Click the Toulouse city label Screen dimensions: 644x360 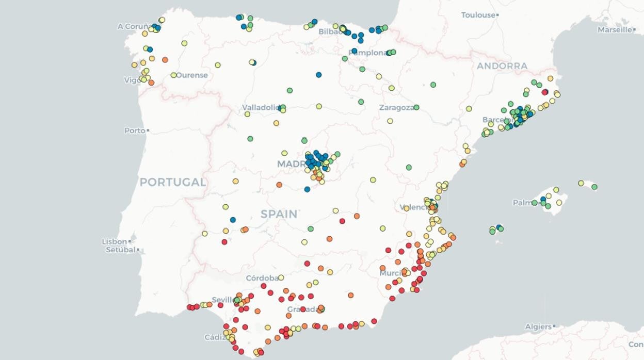478,15
